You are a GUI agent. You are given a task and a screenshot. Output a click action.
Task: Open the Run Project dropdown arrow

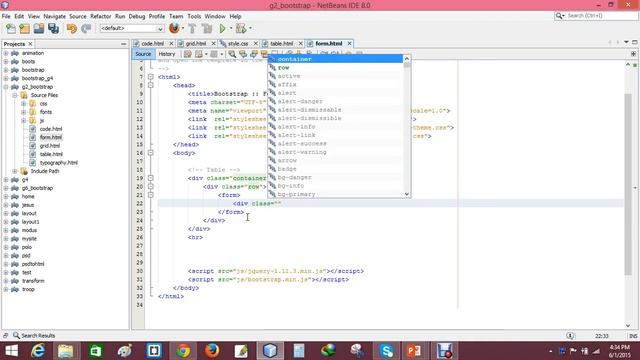click(230, 29)
